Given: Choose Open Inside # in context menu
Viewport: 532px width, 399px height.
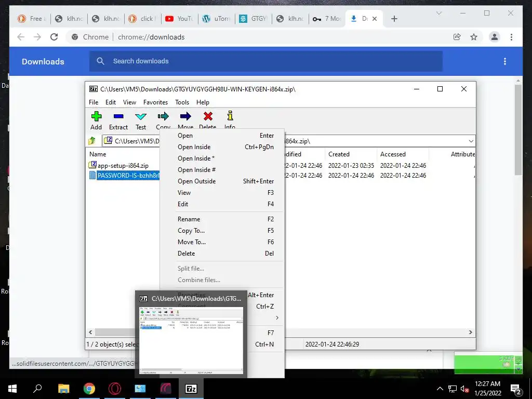Looking at the screenshot, I should [222, 170].
